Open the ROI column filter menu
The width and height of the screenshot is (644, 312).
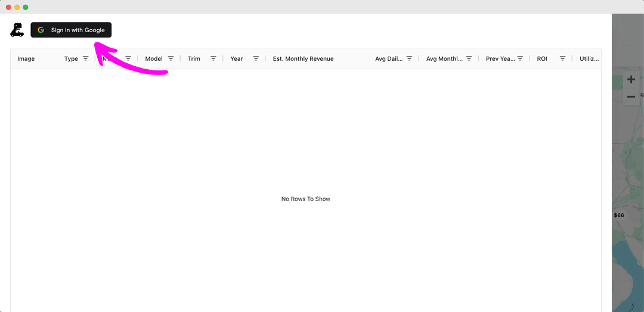(562, 58)
